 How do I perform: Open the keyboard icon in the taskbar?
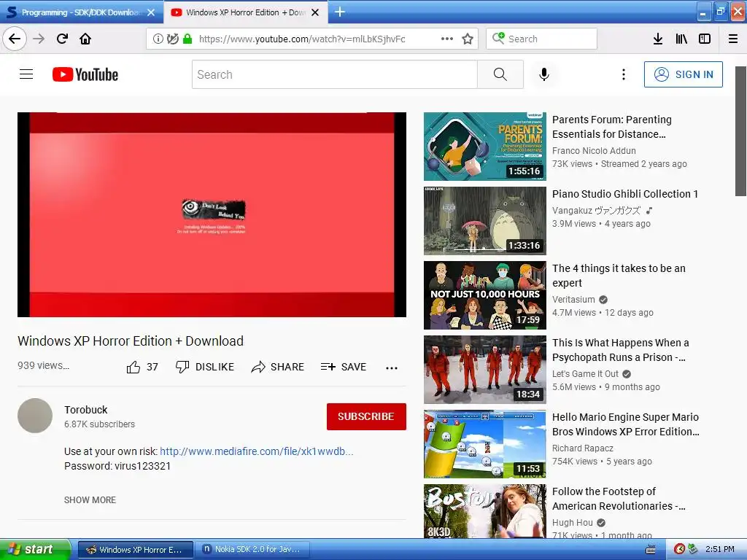click(650, 550)
